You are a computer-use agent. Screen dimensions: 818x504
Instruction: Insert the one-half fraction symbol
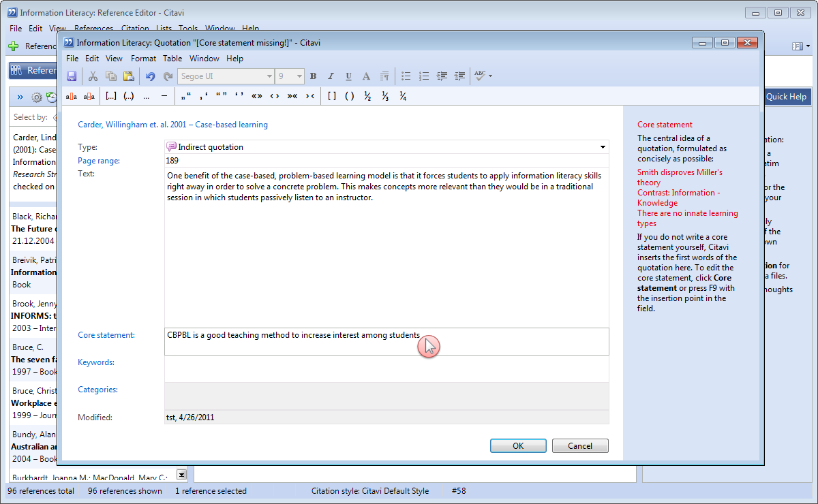click(367, 96)
